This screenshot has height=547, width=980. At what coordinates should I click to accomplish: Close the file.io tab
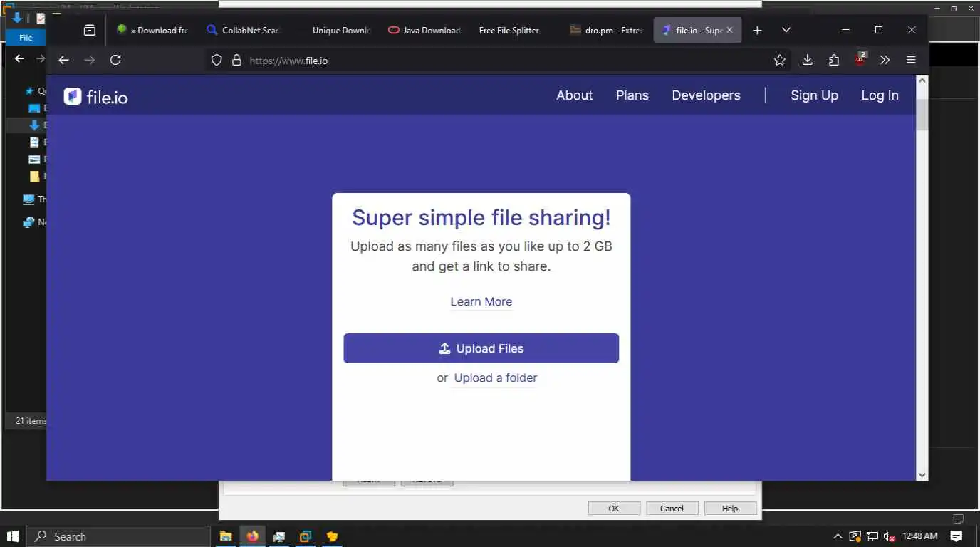[x=729, y=31]
